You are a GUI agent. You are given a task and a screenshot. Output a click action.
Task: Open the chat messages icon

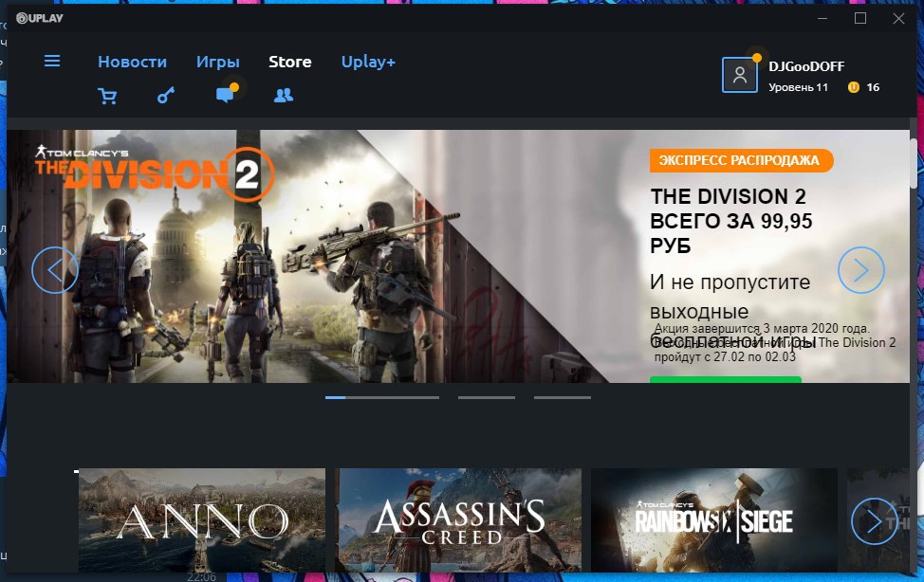click(226, 94)
